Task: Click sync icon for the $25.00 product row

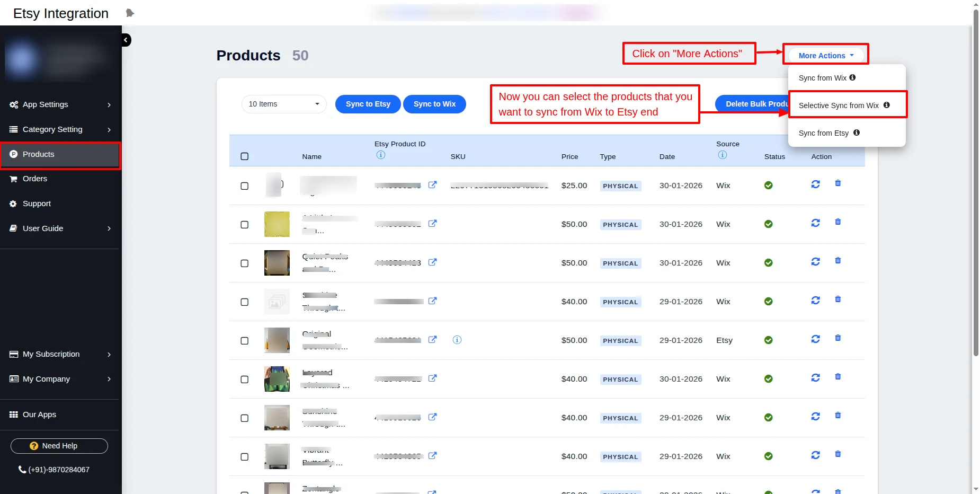Action: (x=815, y=184)
